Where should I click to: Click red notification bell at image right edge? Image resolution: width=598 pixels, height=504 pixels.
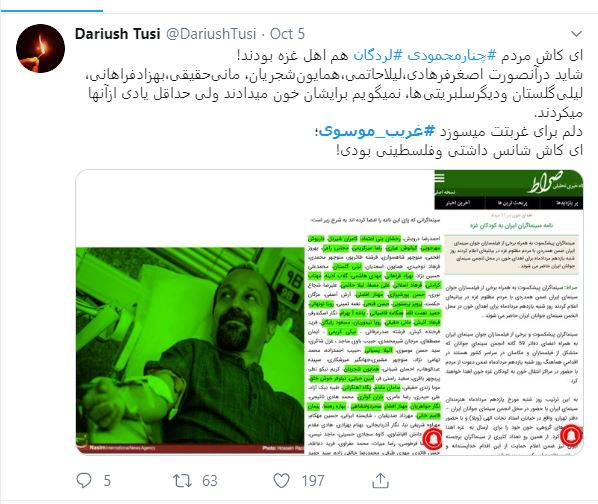(x=571, y=437)
